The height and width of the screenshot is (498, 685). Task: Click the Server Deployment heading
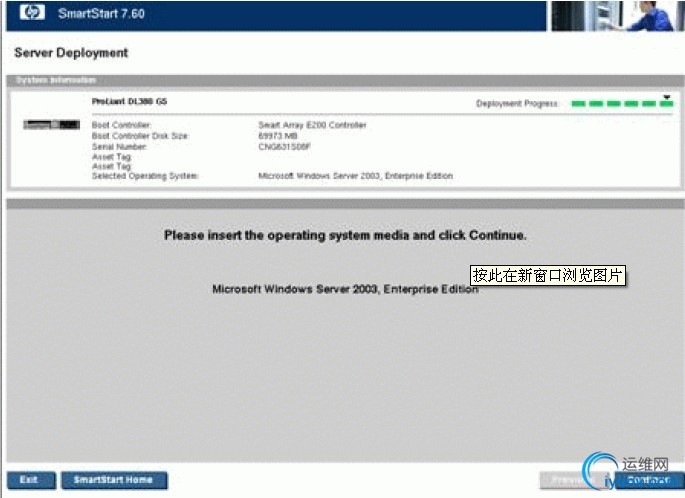pyautogui.click(x=71, y=53)
